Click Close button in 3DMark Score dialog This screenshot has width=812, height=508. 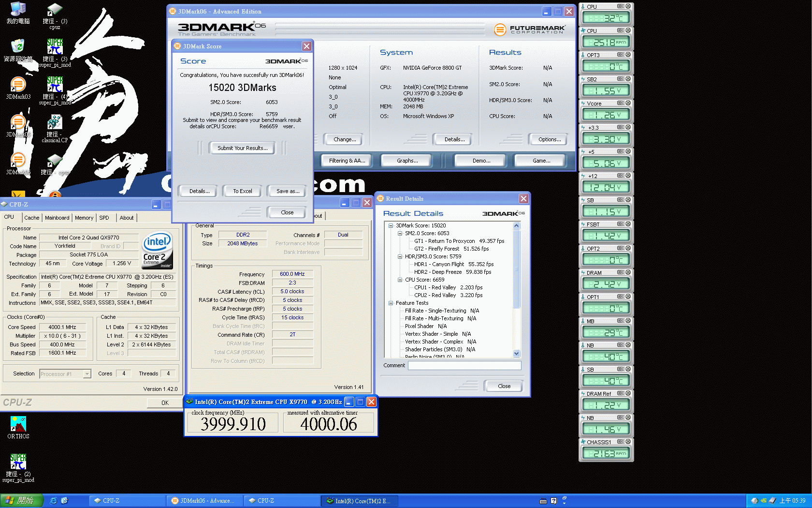tap(287, 212)
